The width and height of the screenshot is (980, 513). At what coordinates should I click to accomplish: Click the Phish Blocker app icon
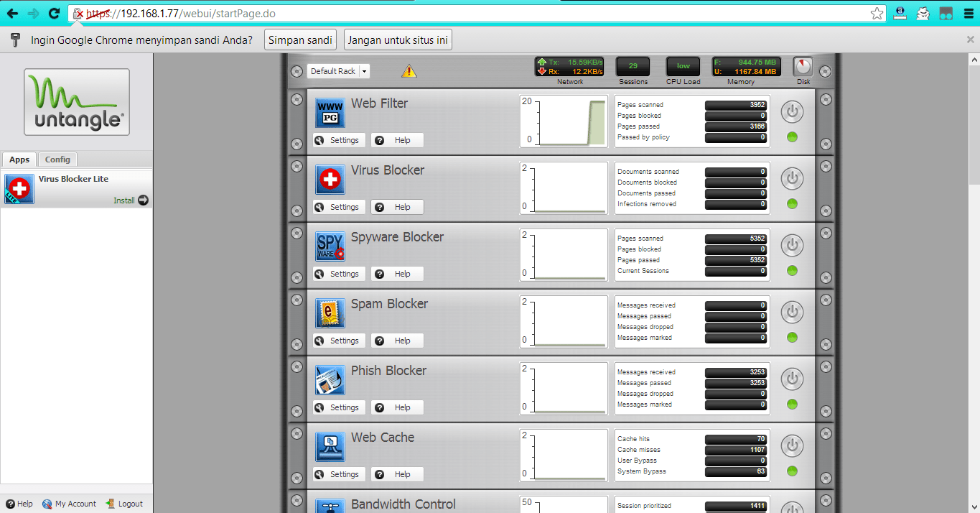[330, 380]
